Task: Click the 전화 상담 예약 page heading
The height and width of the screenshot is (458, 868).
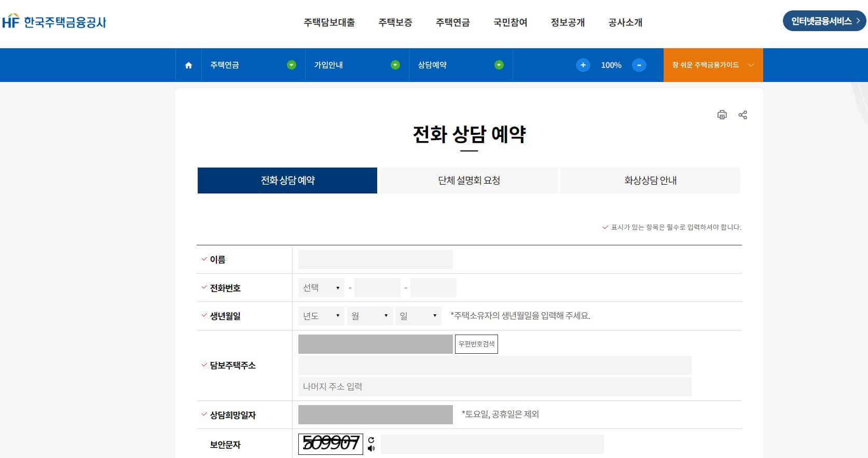Action: pyautogui.click(x=469, y=134)
